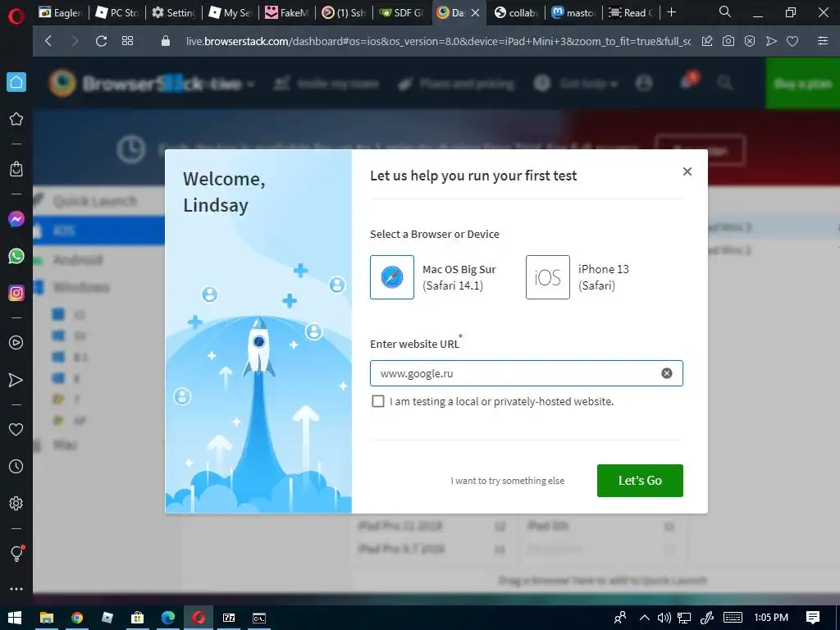This screenshot has height=630, width=840.
Task: Open the volume control in system tray
Action: pyautogui.click(x=664, y=618)
